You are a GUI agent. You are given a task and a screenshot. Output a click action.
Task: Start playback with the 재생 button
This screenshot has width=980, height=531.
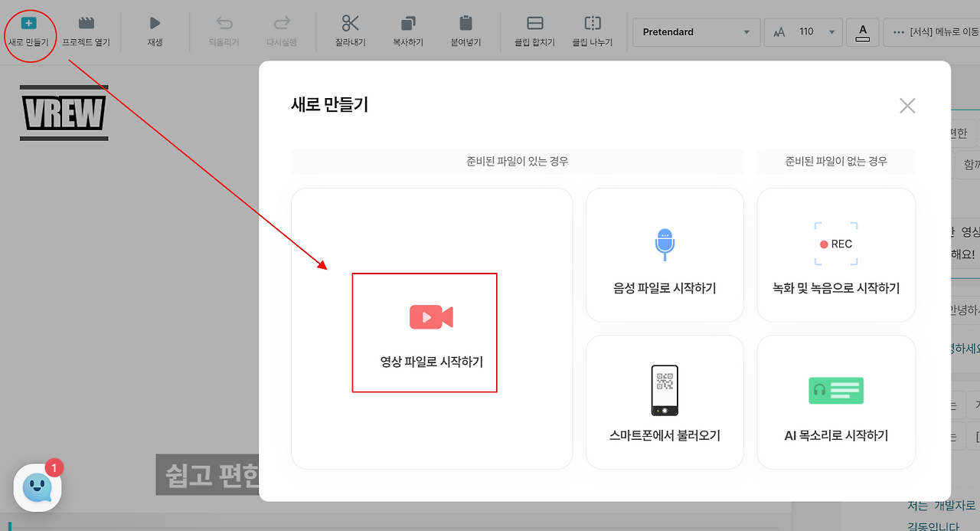click(x=155, y=24)
